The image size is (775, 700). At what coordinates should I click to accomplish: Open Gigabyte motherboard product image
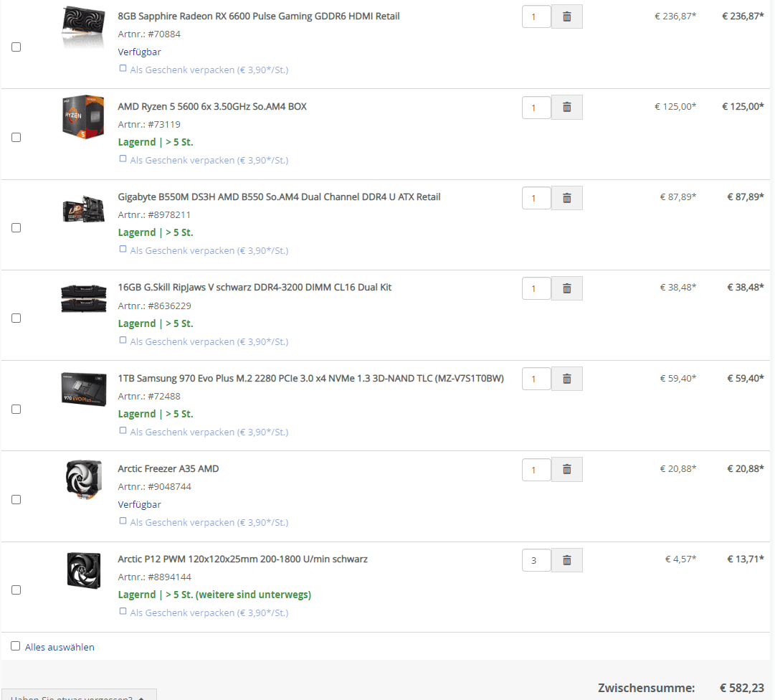[84, 209]
